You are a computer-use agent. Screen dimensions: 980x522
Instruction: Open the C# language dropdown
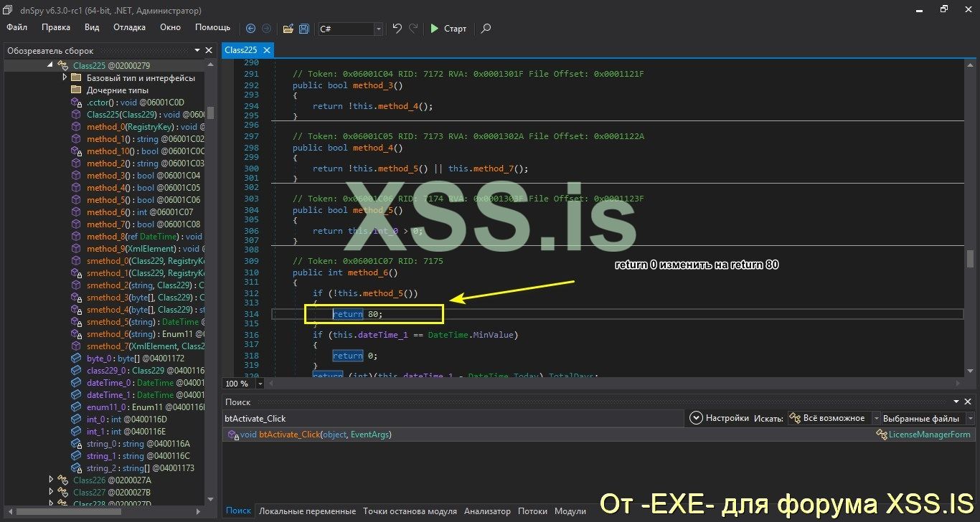[x=378, y=29]
